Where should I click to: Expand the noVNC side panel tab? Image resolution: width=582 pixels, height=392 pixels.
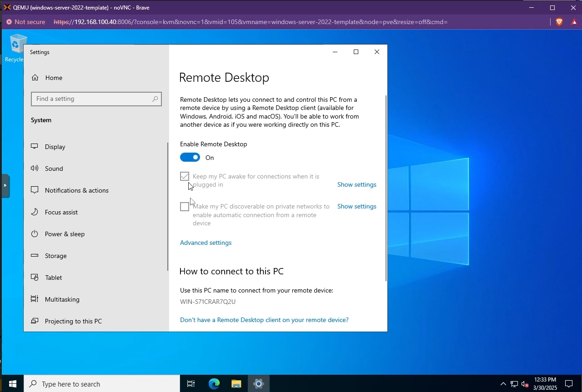(5, 185)
